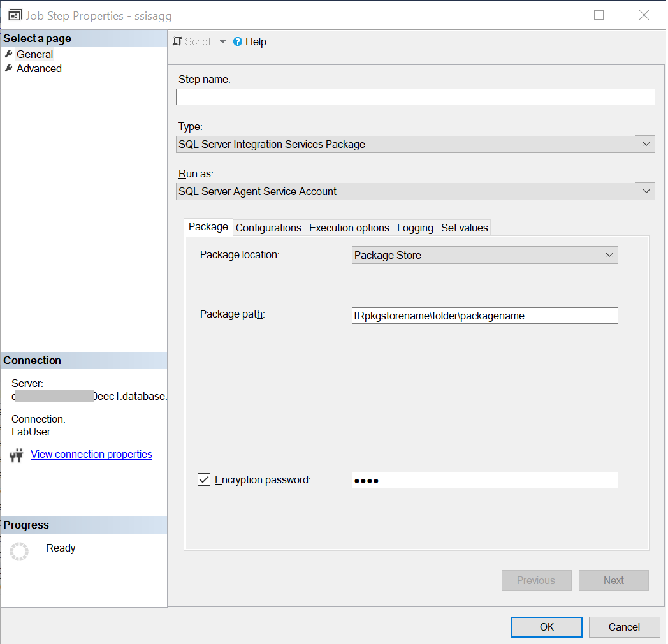Viewport: 668px width, 644px height.
Task: Open the Type dropdown
Action: 416,144
